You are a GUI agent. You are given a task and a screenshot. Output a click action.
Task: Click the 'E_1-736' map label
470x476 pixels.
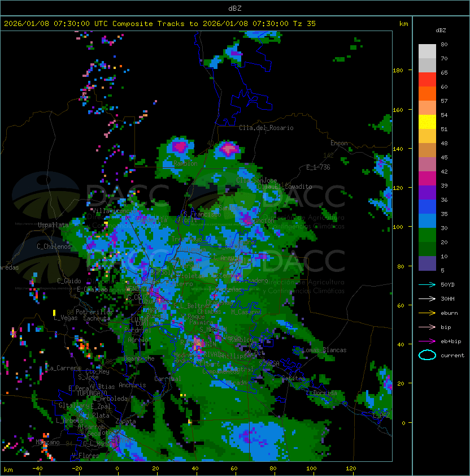318,167
